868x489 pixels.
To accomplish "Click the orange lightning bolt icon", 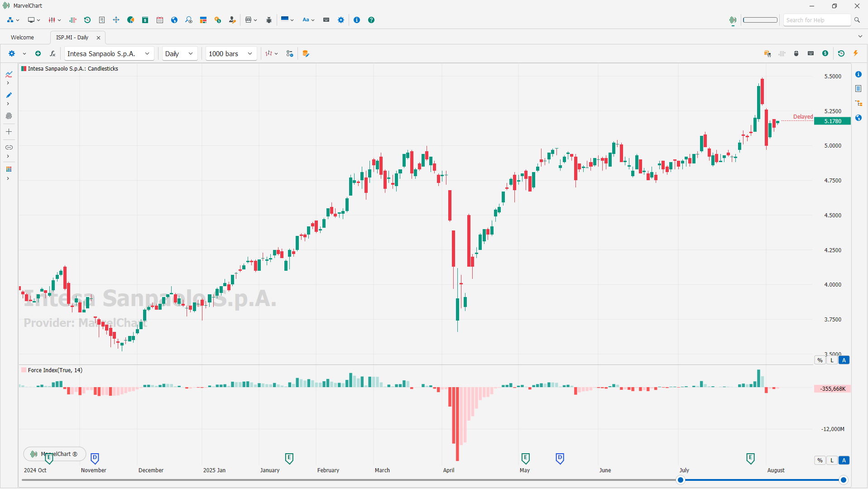I will pos(856,53).
